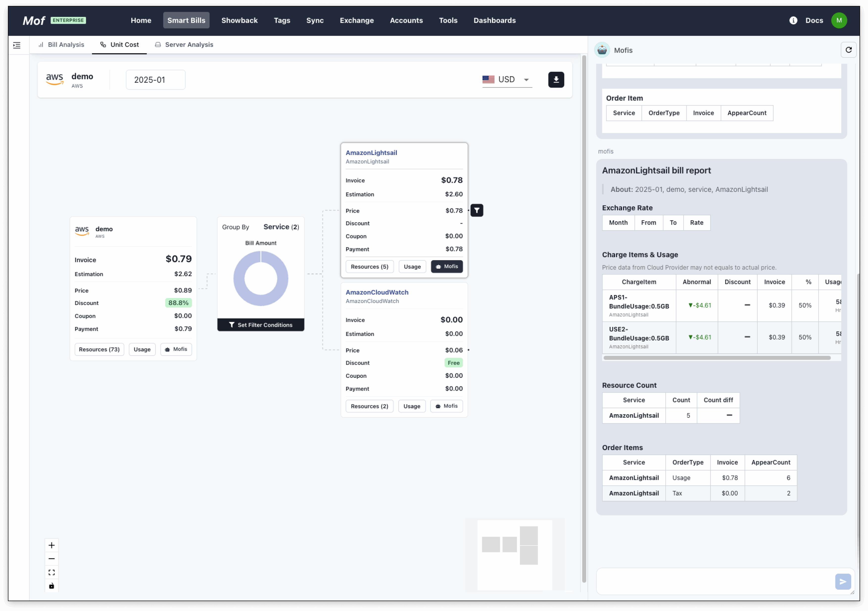868x611 pixels.
Task: Click the 88.8% discount badge
Action: (x=178, y=303)
